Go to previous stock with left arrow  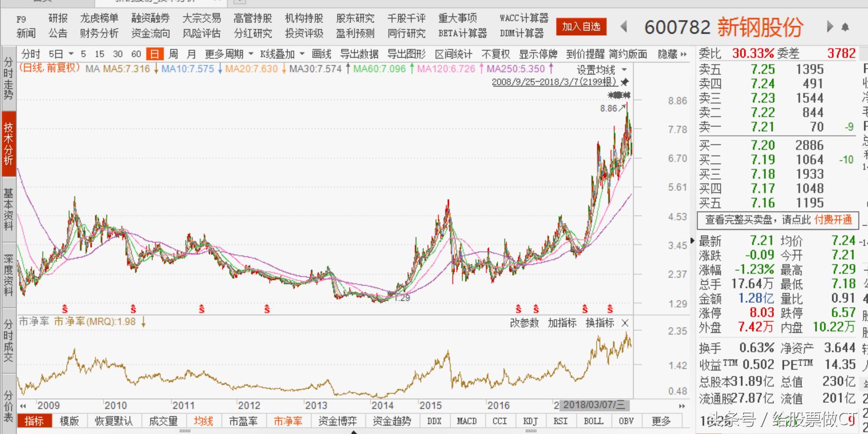(624, 27)
